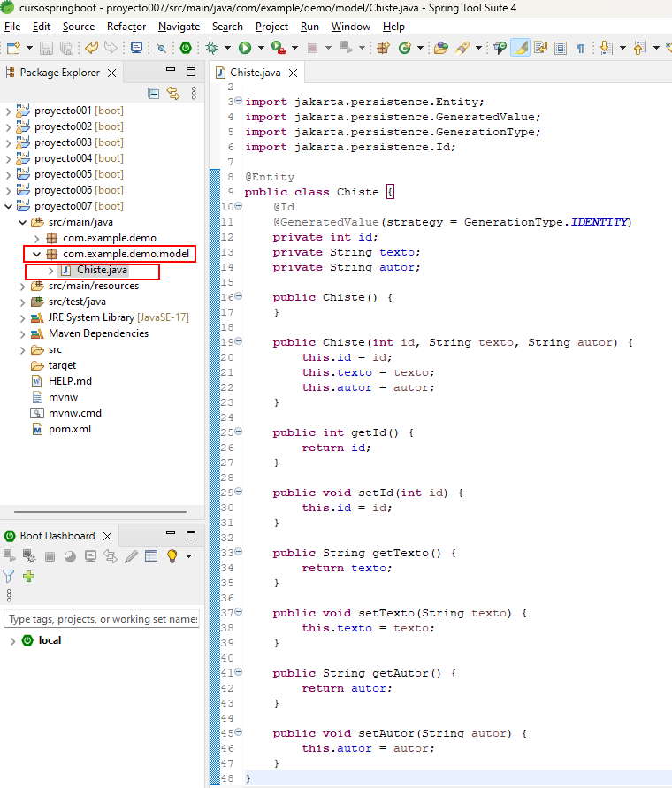Click the yellow lightbulb icon

(x=172, y=555)
